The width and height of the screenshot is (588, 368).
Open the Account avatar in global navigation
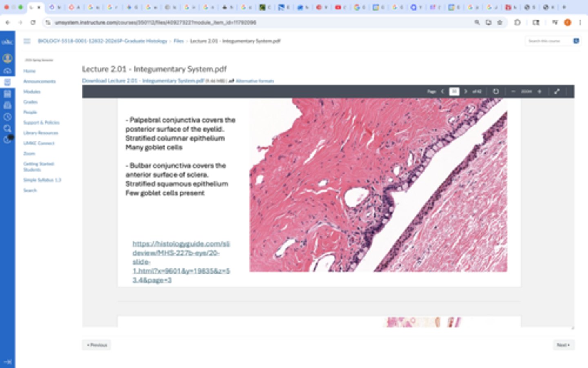pos(7,58)
